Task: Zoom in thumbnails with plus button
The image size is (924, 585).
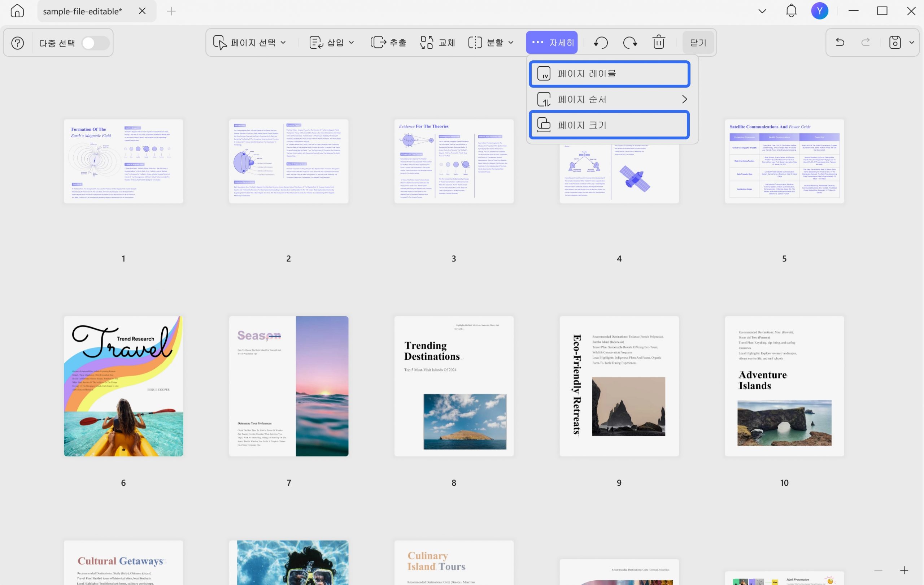Action: pyautogui.click(x=904, y=571)
